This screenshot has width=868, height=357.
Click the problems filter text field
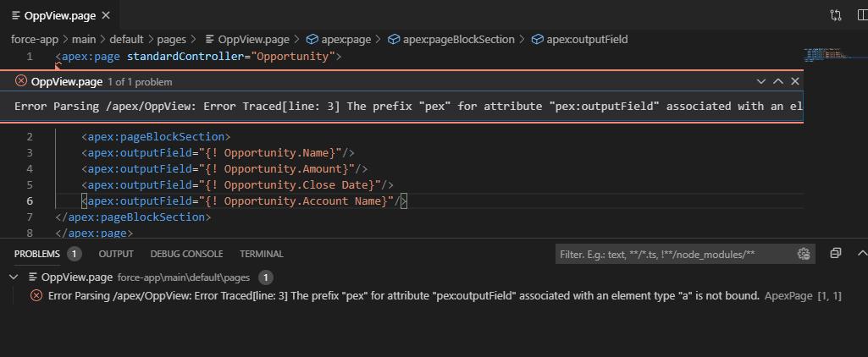674,254
